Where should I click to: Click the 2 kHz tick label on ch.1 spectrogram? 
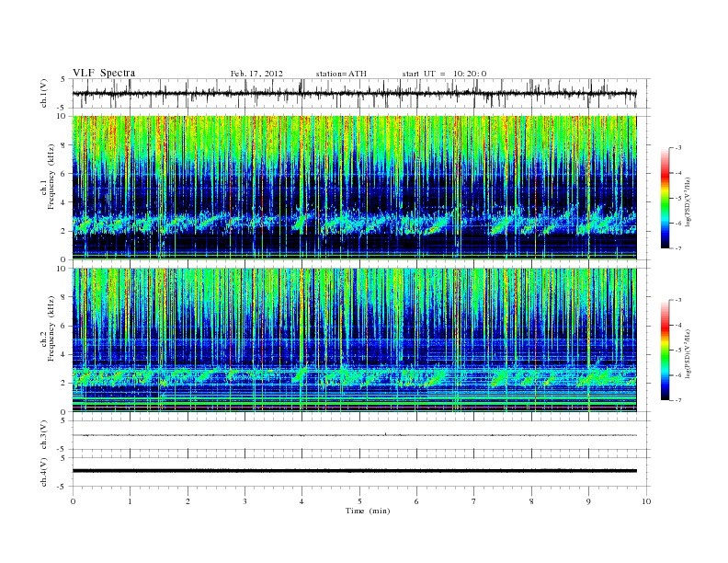point(64,231)
